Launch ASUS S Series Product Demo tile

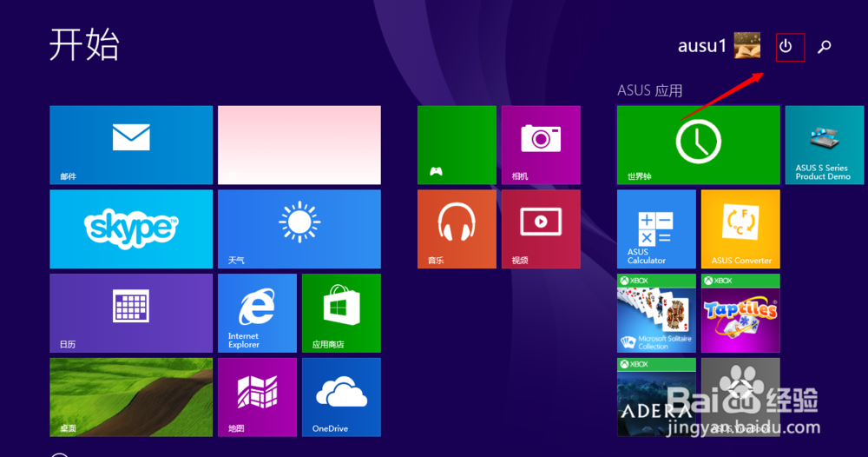(825, 145)
